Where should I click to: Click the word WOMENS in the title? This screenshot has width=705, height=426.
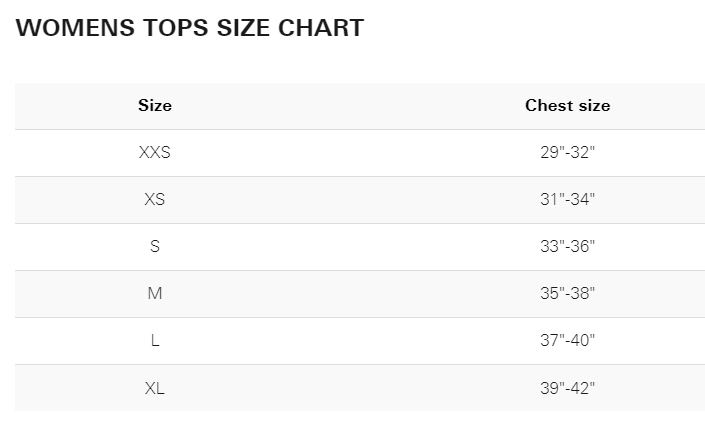pyautogui.click(x=75, y=28)
